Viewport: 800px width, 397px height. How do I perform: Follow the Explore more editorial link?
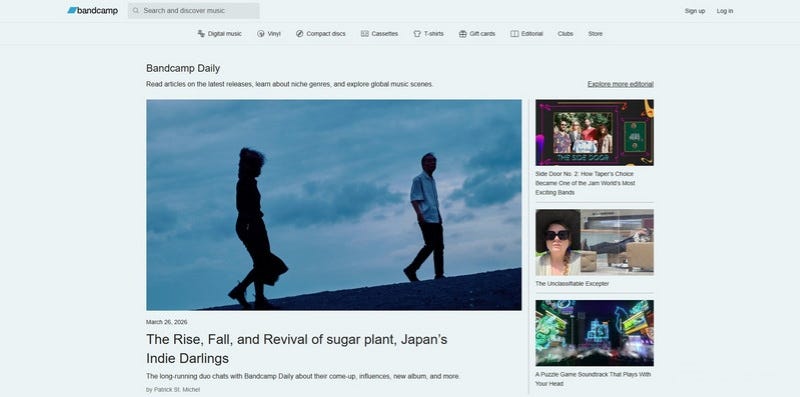[x=620, y=84]
